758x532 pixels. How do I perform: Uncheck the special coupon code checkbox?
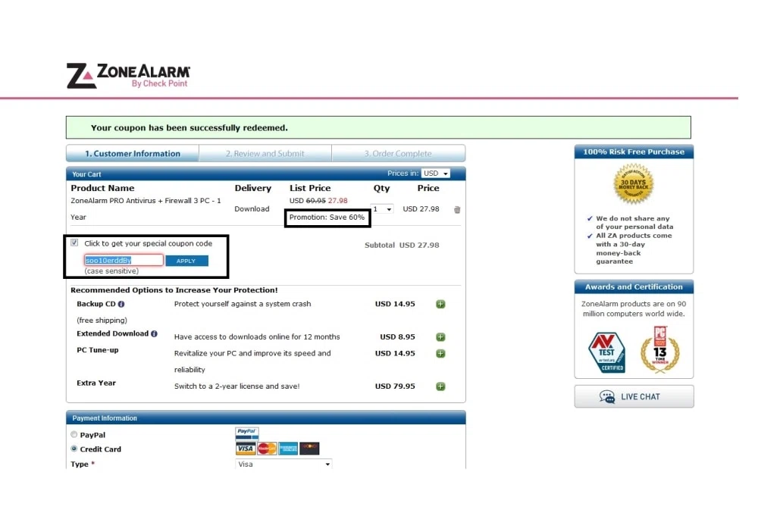(74, 243)
